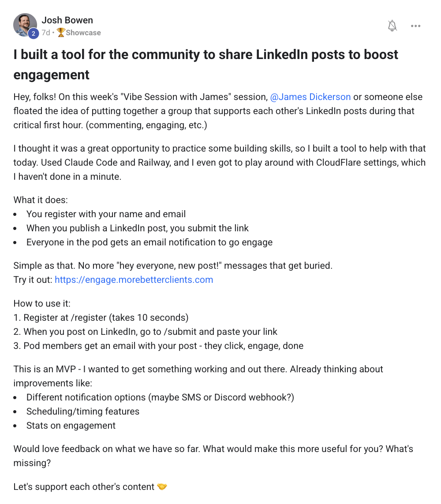The width and height of the screenshot is (441, 504).
Task: Click the "How to use it:" line
Action: click(42, 304)
